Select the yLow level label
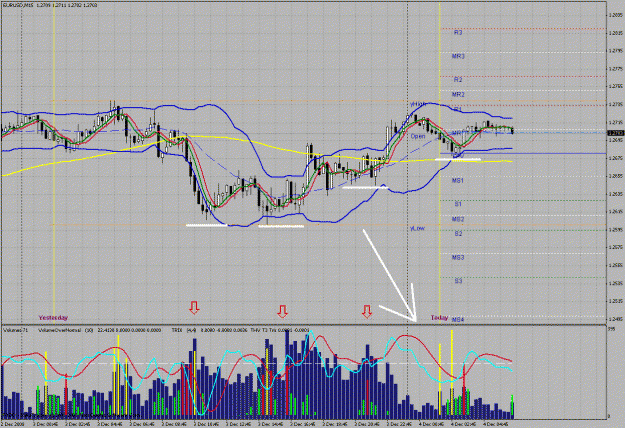Screen dimensions: 625x428 (x=417, y=228)
